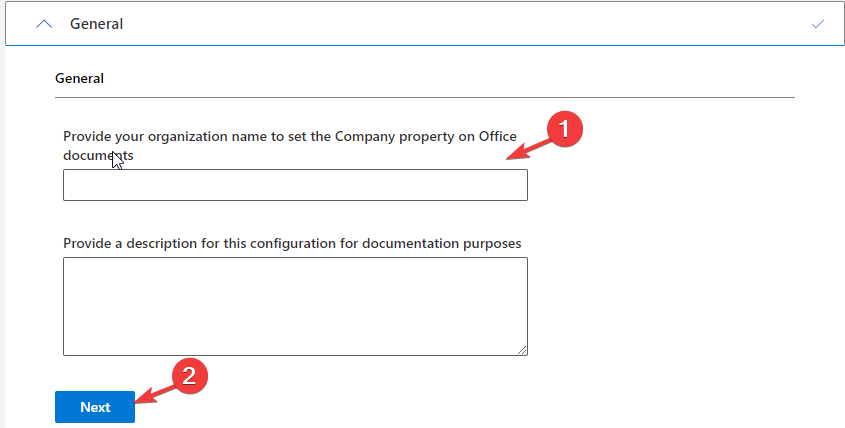Viewport: 845px width, 428px height.
Task: Collapse the General section using the chevron
Action: [x=44, y=24]
